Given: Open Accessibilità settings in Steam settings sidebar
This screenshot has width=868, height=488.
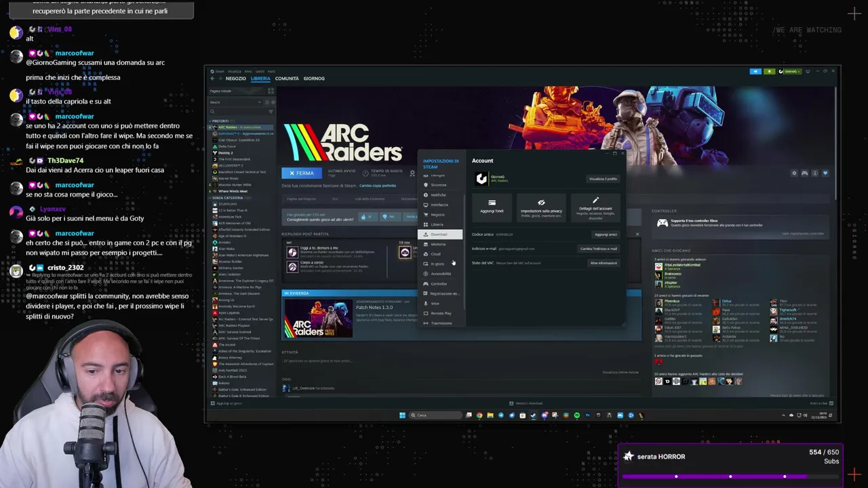Looking at the screenshot, I should point(440,274).
